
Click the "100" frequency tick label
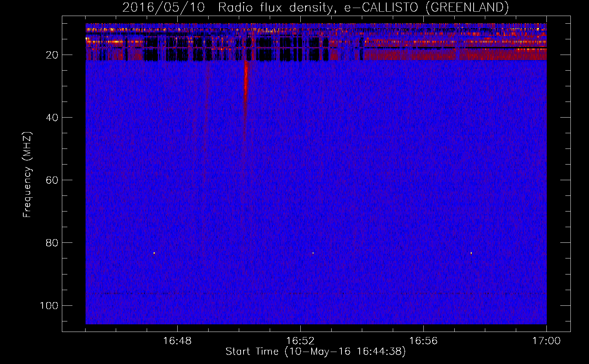pos(49,305)
